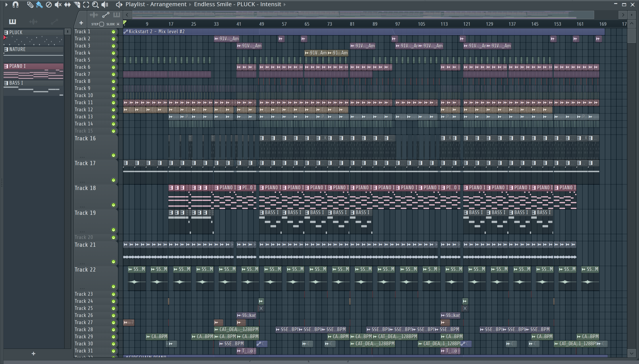Toggle STEP mode checkbox

pyautogui.click(x=101, y=24)
